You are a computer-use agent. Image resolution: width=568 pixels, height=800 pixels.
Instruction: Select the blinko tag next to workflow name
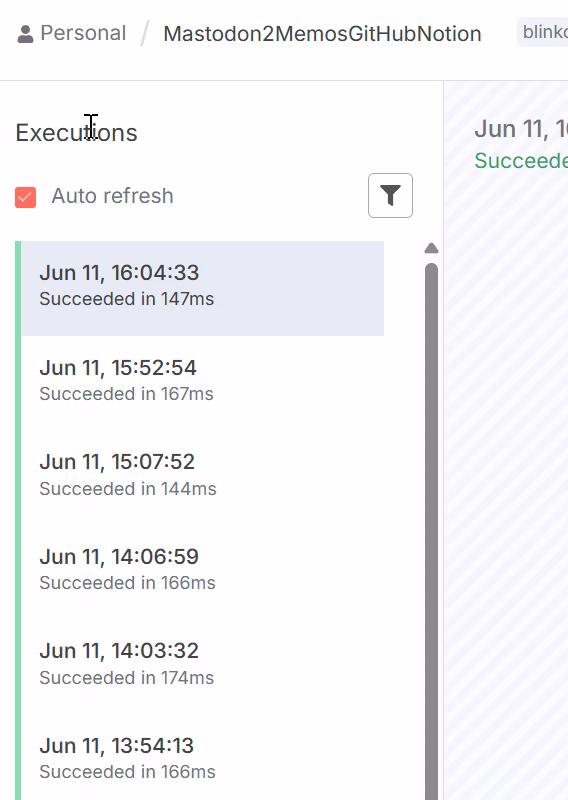(543, 32)
